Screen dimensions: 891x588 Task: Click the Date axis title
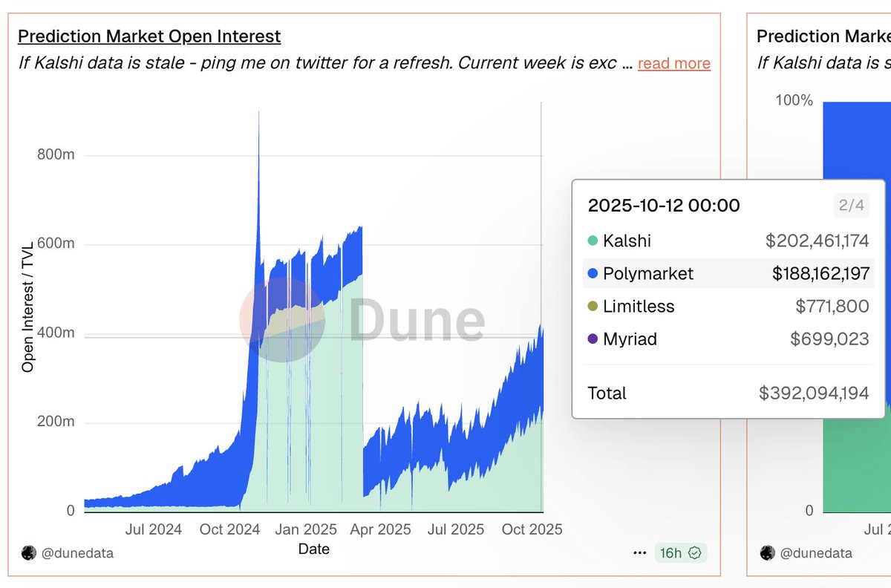coord(313,549)
